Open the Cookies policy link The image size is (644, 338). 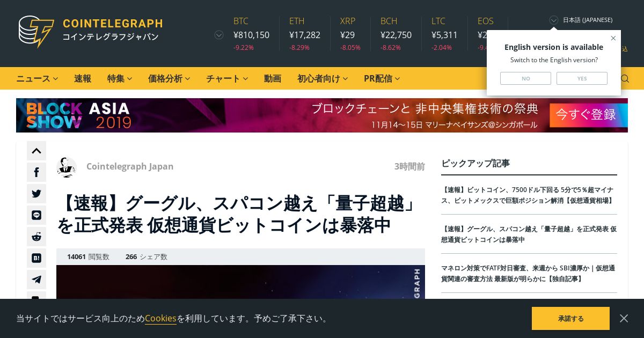[x=160, y=318]
